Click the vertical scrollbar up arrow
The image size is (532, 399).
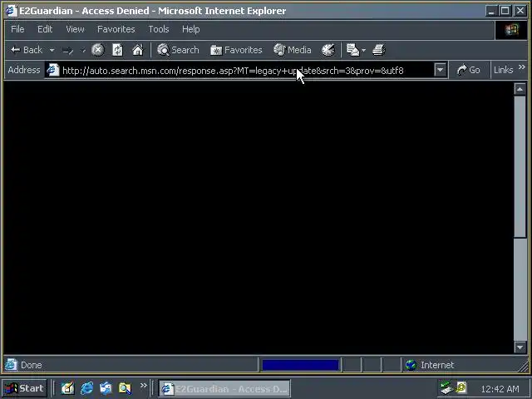coord(520,89)
